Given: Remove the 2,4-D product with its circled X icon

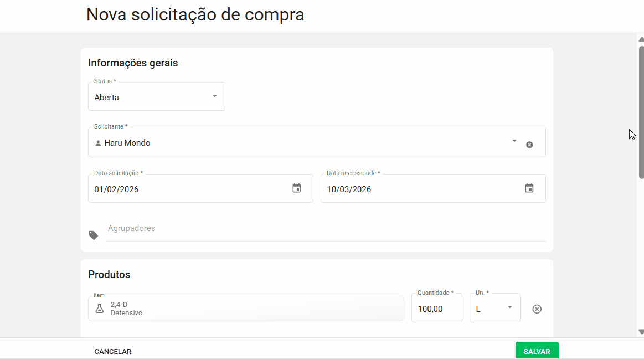Looking at the screenshot, I should tap(537, 309).
